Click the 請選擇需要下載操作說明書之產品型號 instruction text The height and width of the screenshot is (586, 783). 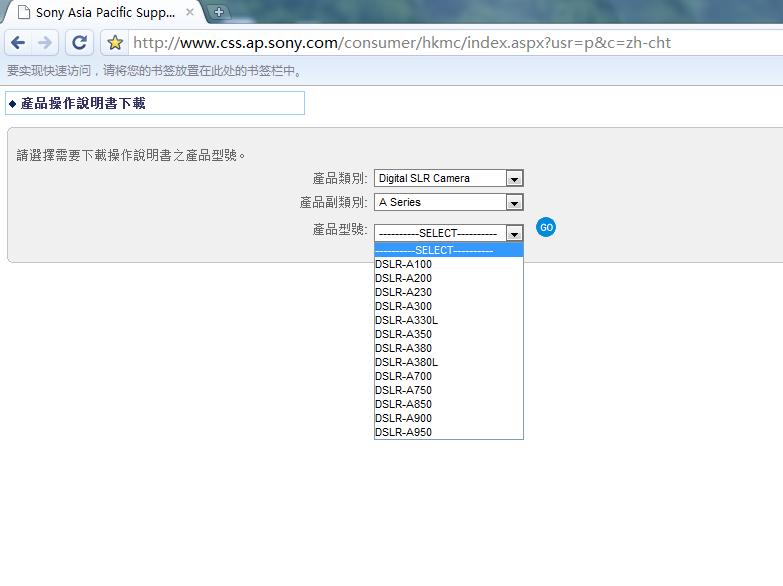coord(131,155)
